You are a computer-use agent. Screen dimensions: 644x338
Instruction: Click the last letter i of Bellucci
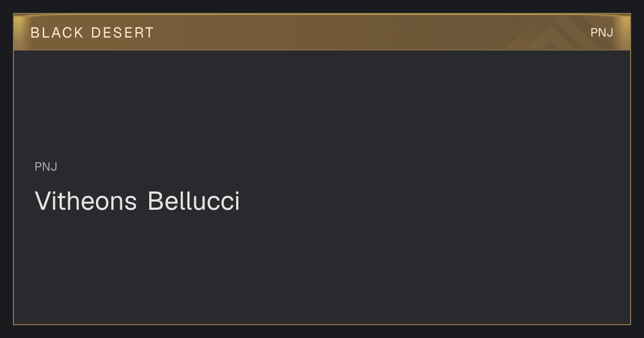237,201
